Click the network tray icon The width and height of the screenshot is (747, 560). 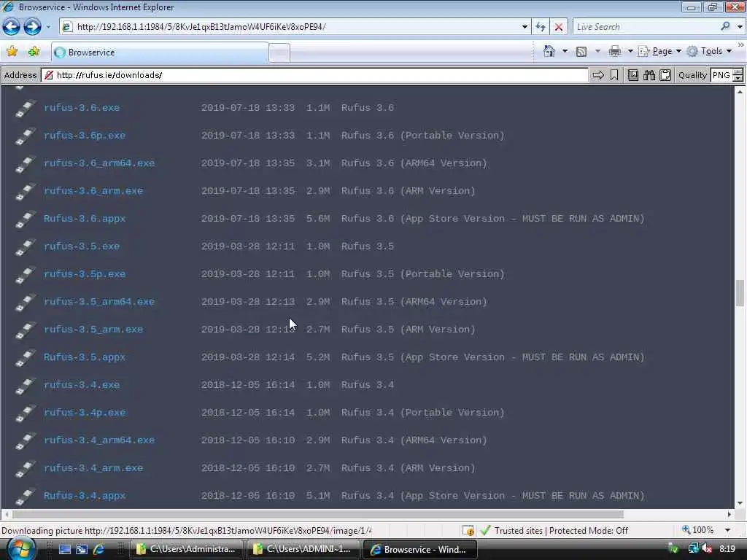pos(693,549)
